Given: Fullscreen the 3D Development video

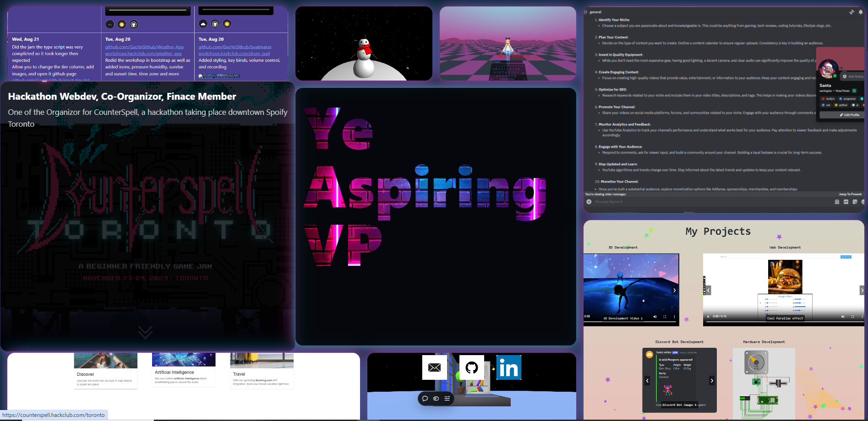Looking at the screenshot, I should [665, 317].
